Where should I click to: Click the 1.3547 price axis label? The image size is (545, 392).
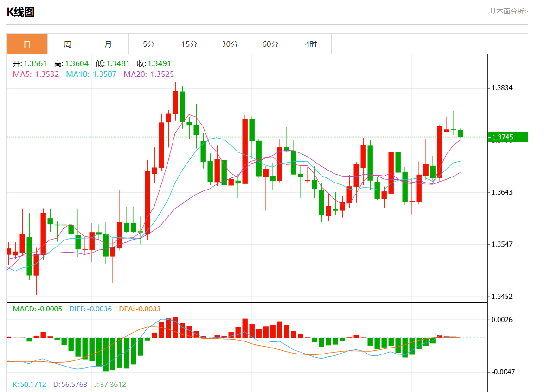coord(502,244)
